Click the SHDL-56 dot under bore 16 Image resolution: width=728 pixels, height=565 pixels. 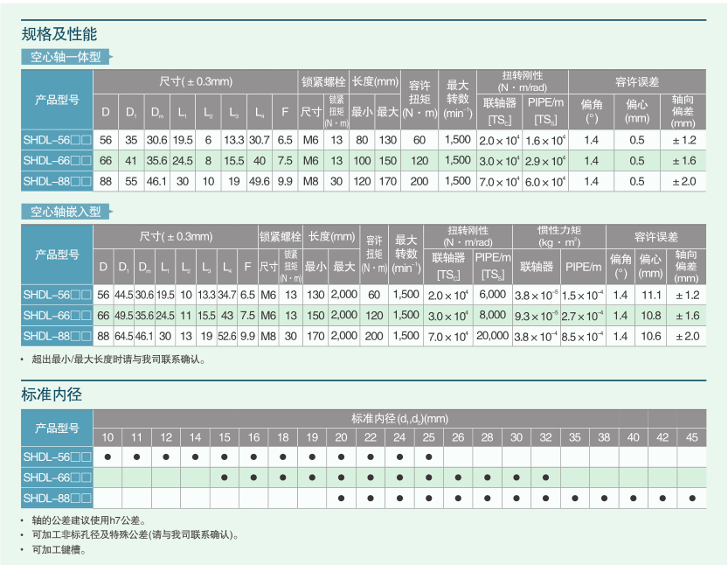tap(253, 457)
